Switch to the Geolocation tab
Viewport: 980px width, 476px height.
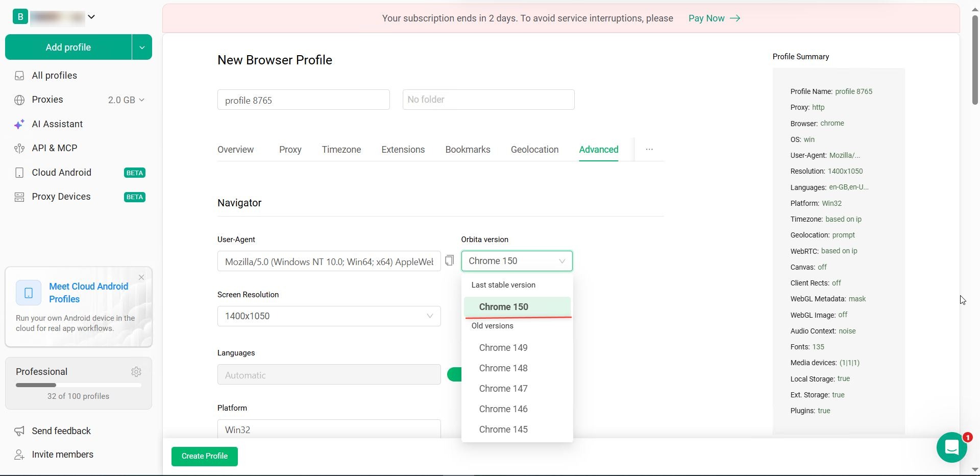coord(534,150)
